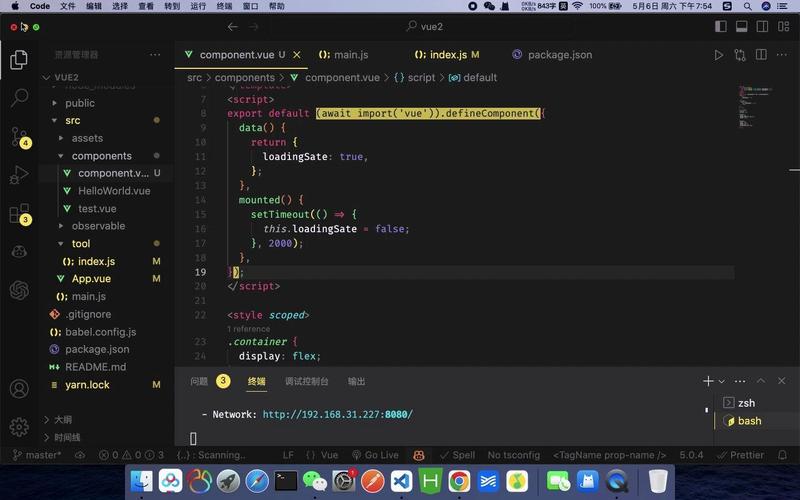
Task: Collapse the tool folder
Action: pos(81,244)
